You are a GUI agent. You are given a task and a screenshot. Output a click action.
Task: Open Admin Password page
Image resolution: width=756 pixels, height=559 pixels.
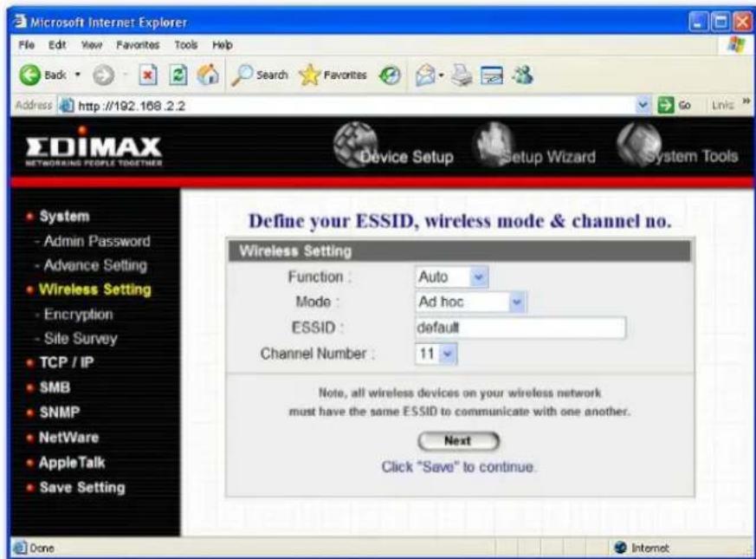[x=97, y=241]
